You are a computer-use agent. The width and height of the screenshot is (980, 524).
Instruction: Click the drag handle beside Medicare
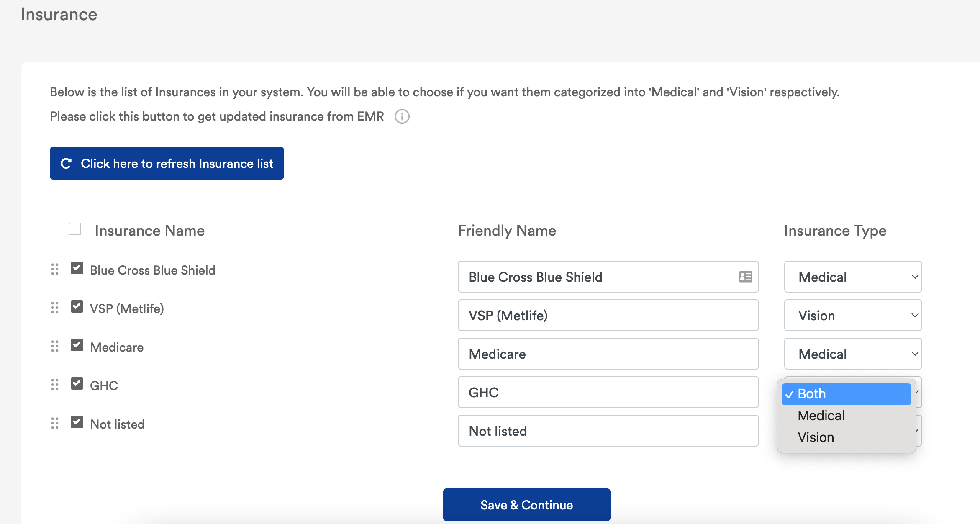pyautogui.click(x=55, y=346)
